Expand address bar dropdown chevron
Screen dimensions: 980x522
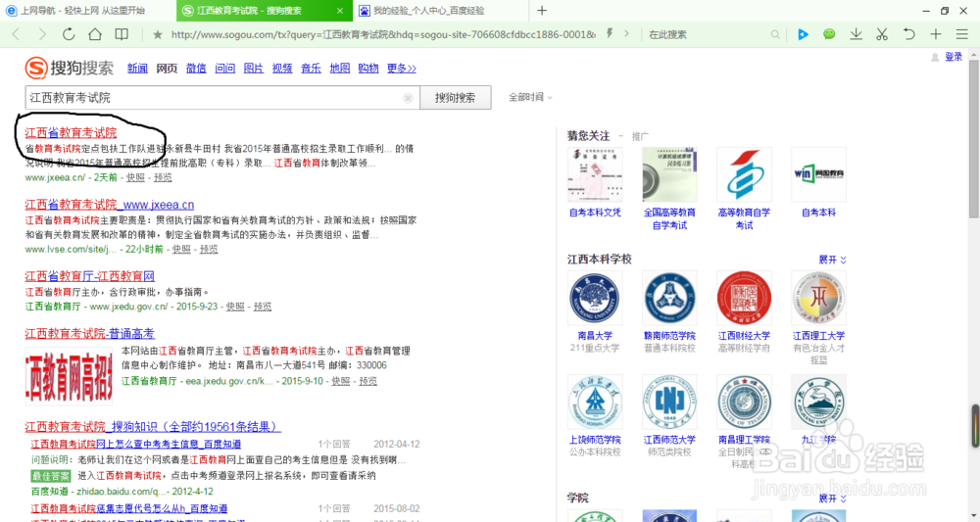[626, 33]
